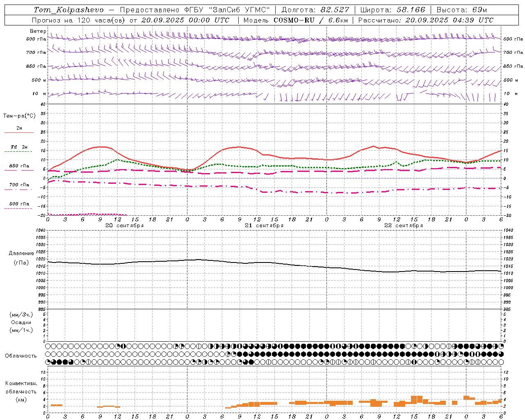Image resolution: width=525 pixels, height=420 pixels.
Task: Click the (мм/1ч.) precipitation unit label
Action: coord(21,330)
